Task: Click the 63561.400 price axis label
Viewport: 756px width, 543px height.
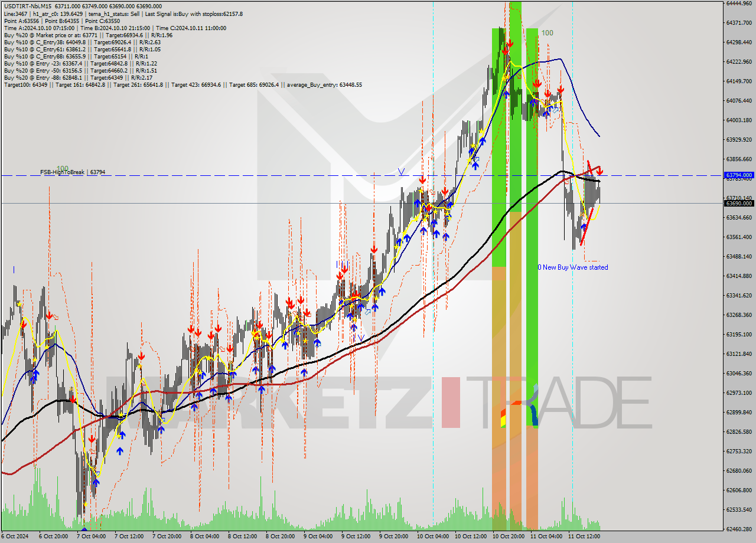Action: point(739,237)
